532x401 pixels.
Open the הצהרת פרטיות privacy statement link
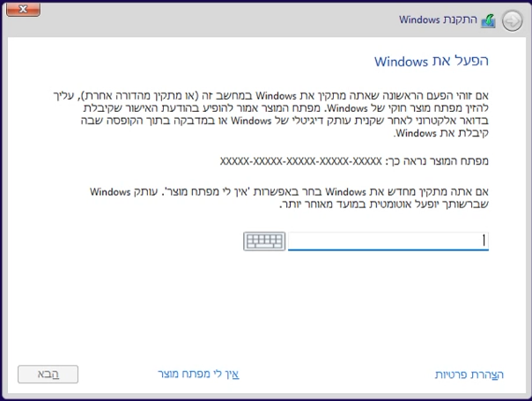(469, 375)
